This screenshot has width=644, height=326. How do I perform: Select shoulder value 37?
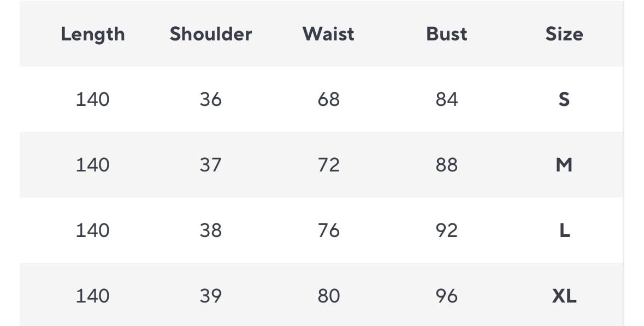click(211, 165)
